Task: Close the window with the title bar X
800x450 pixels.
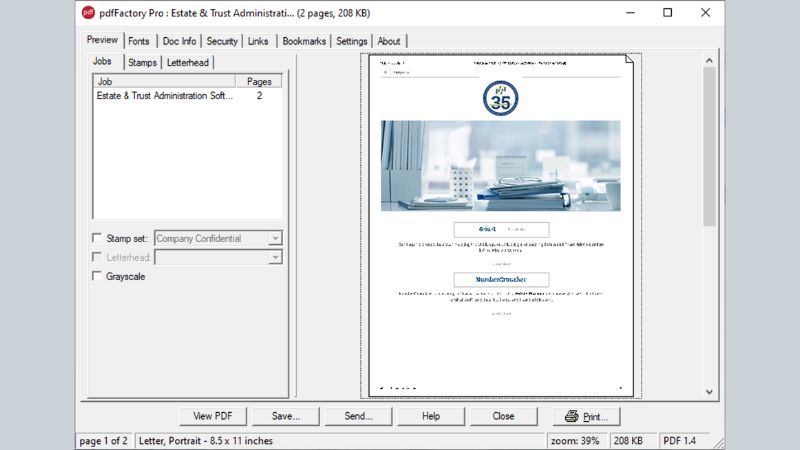Action: click(705, 13)
